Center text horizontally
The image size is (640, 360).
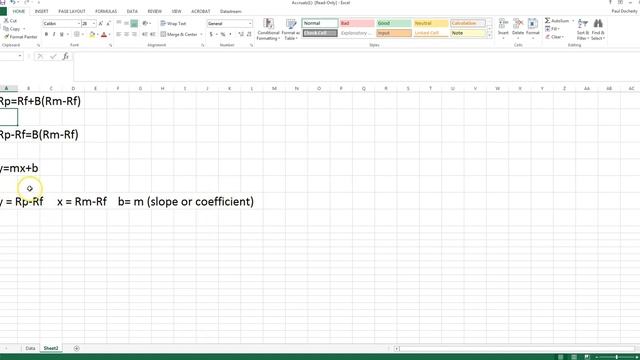pyautogui.click(x=126, y=35)
